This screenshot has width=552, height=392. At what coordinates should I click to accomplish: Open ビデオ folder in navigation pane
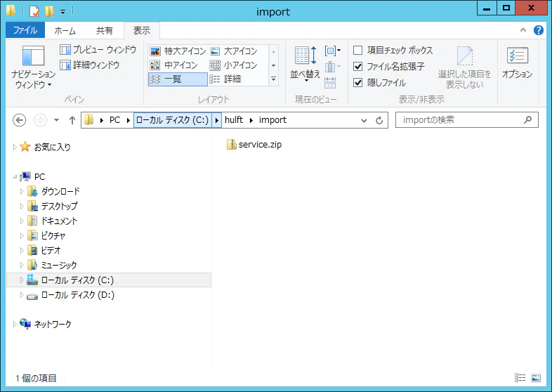[51, 250]
